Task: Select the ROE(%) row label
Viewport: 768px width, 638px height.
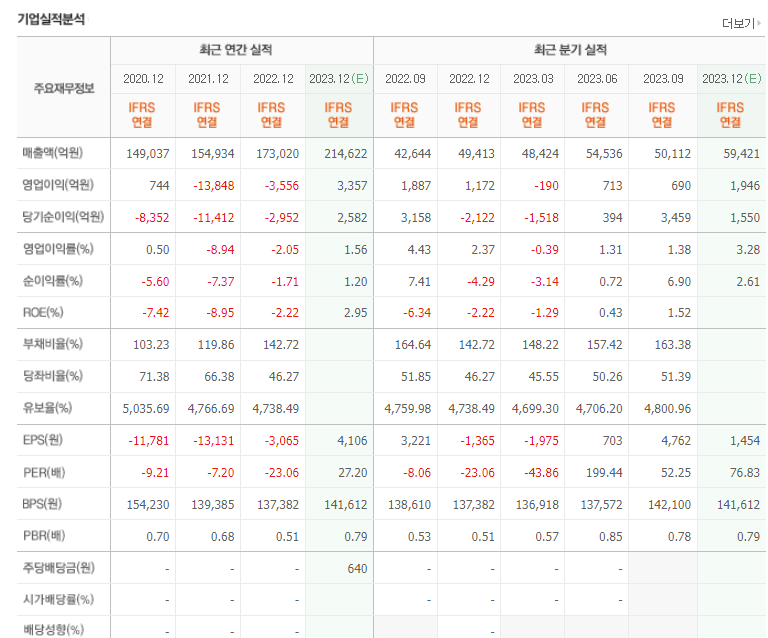Action: coord(43,312)
